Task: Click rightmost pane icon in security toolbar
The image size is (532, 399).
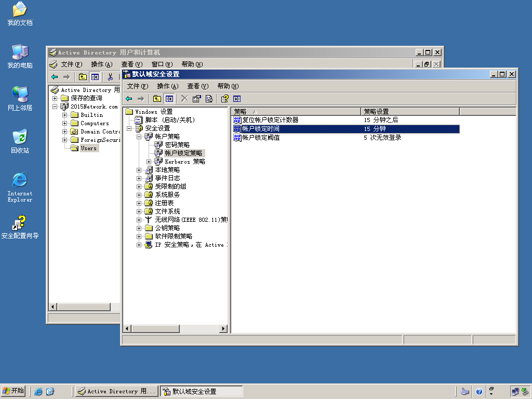Action: [237, 99]
